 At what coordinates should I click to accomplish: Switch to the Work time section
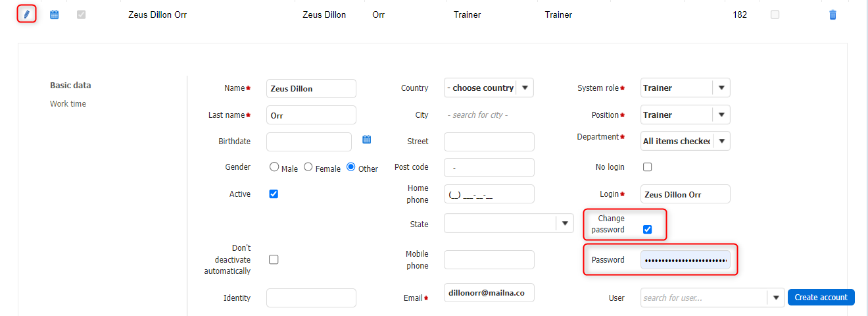tap(68, 104)
